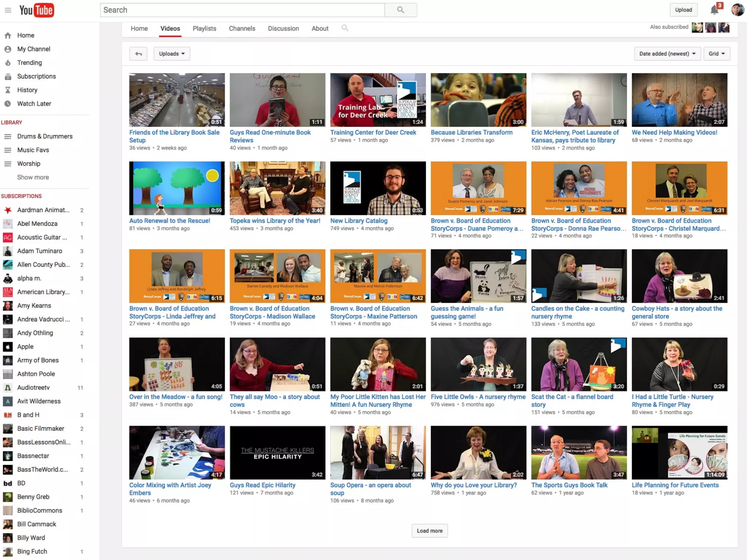Show more library playlists
The height and width of the screenshot is (560, 747).
click(x=33, y=177)
